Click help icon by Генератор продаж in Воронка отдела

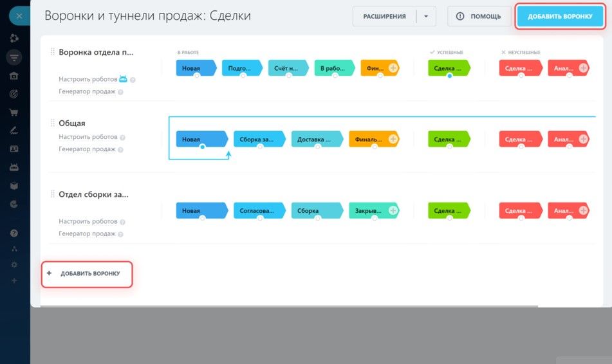pyautogui.click(x=120, y=92)
